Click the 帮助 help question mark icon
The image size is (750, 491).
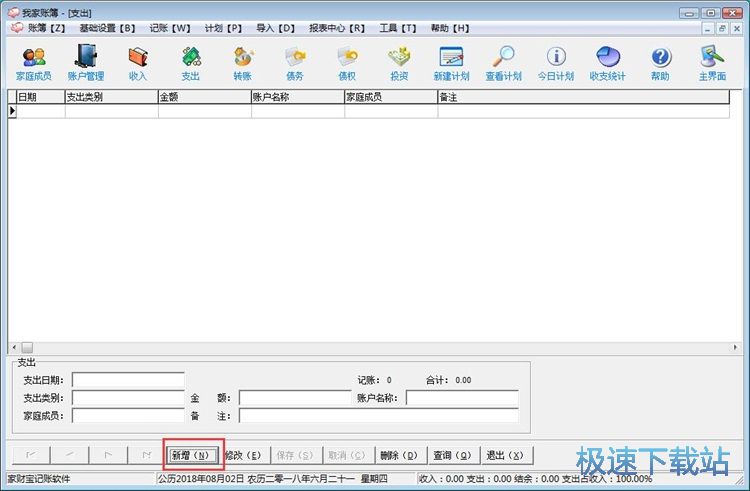pyautogui.click(x=660, y=64)
